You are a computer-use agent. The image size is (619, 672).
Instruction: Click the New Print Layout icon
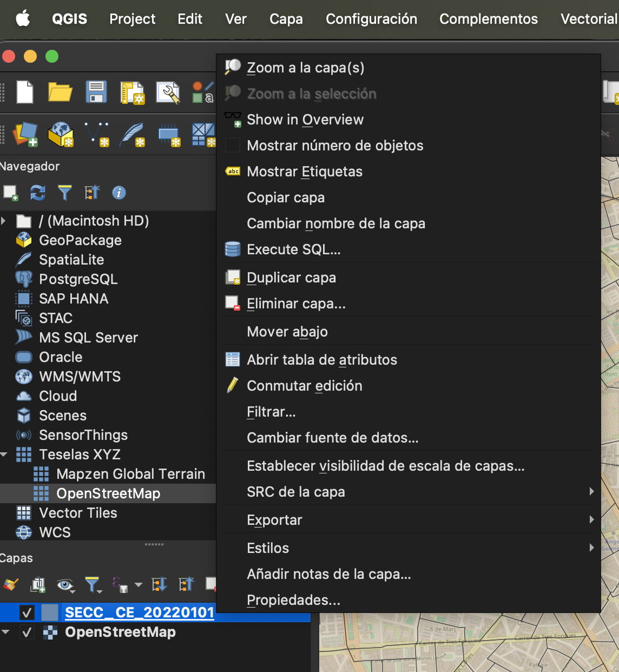pyautogui.click(x=133, y=93)
